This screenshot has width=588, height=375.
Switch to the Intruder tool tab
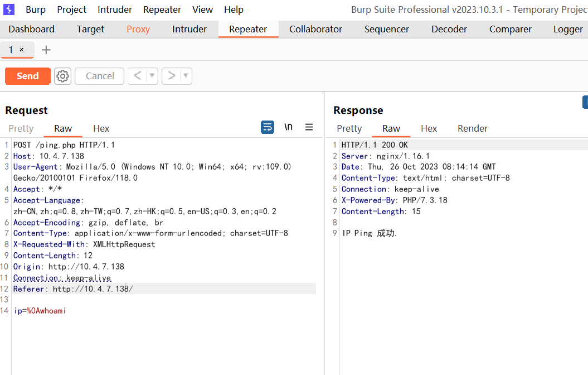pyautogui.click(x=189, y=29)
